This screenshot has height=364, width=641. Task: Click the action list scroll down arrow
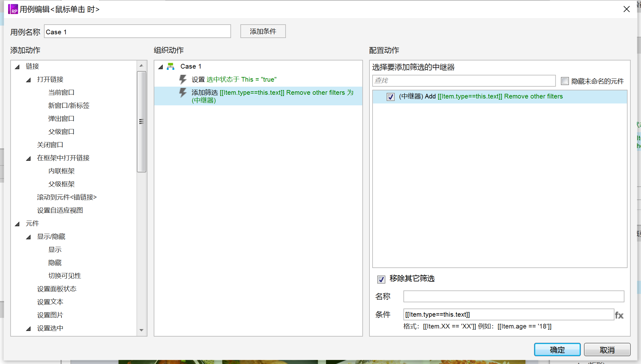(141, 330)
